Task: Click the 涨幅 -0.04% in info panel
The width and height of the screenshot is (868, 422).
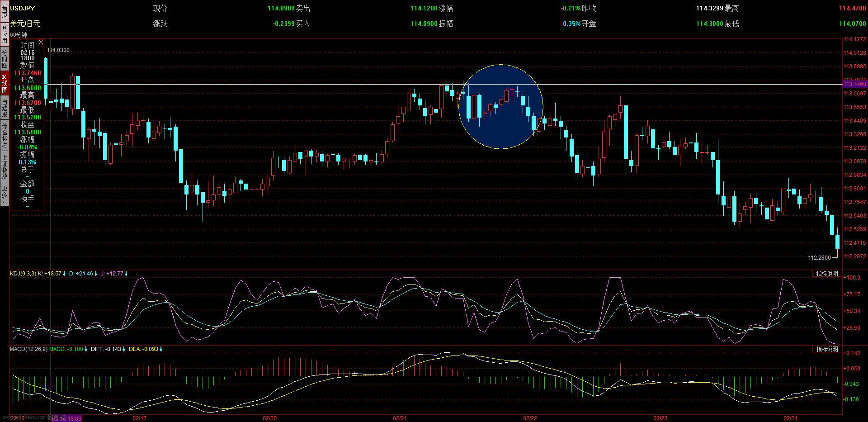Action: pyautogui.click(x=27, y=147)
